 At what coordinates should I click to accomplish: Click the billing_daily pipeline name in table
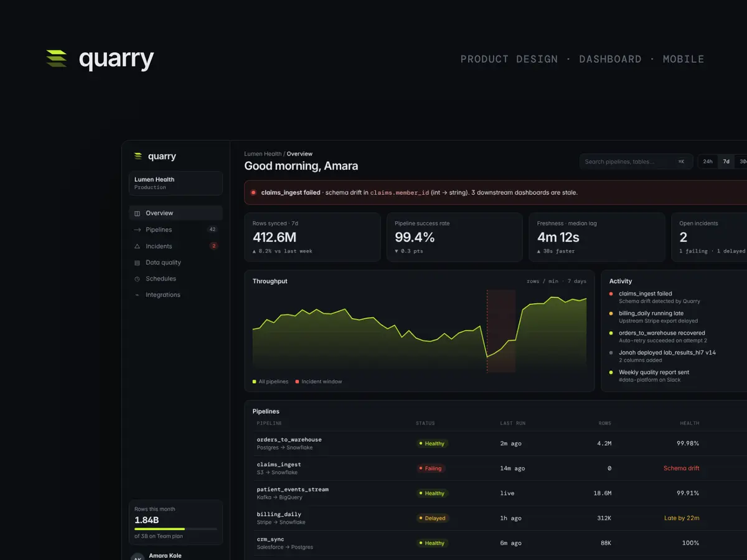279,515
